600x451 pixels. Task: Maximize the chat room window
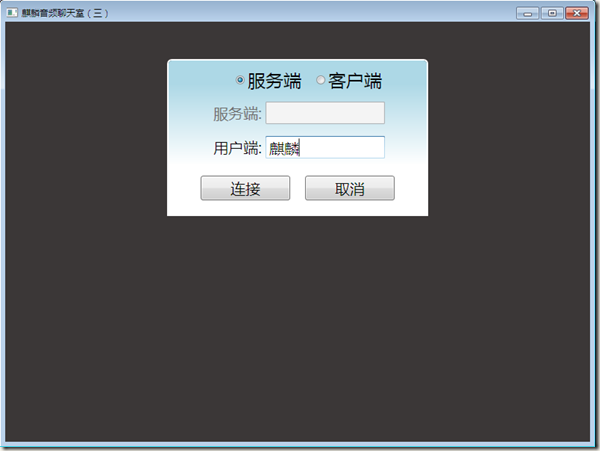(x=552, y=13)
